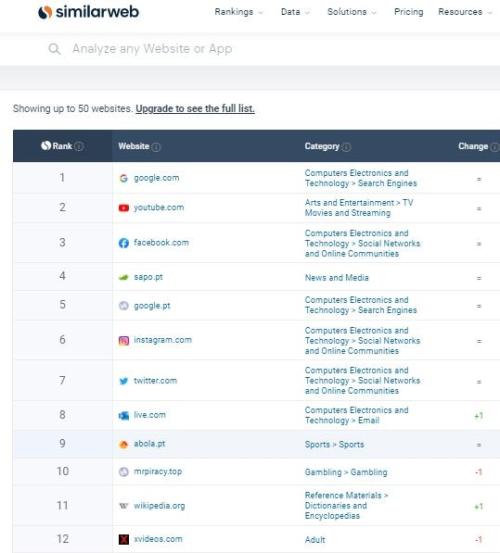Click the mrpiracy.top globe favicon
The image size is (500, 553).
(123, 472)
